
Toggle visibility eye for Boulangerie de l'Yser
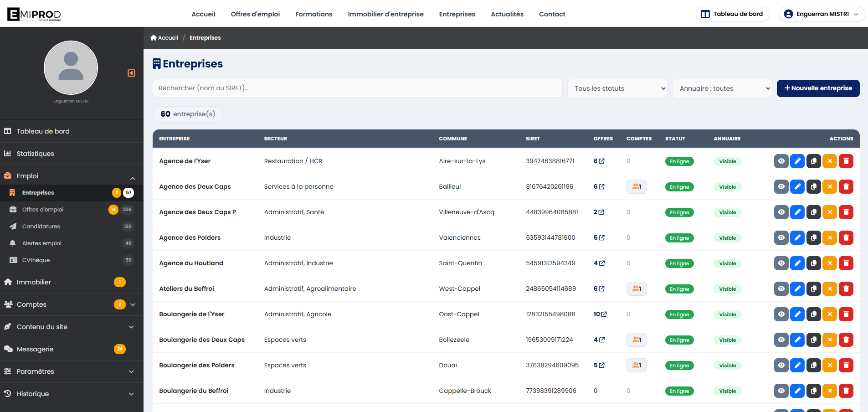point(781,314)
